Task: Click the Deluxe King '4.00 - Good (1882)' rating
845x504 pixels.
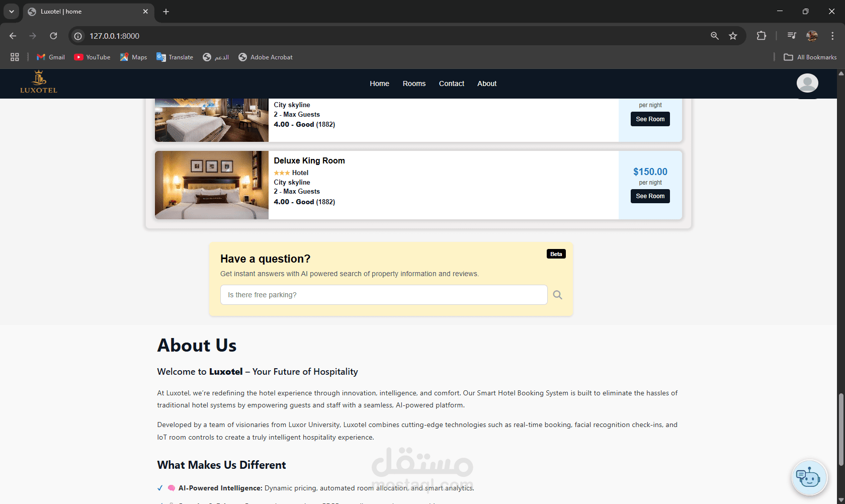Action: (304, 202)
